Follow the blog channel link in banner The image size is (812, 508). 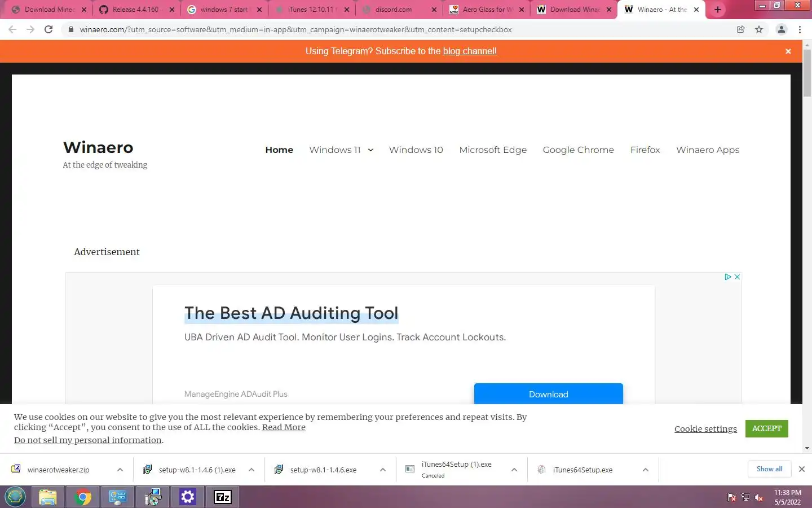tap(470, 51)
